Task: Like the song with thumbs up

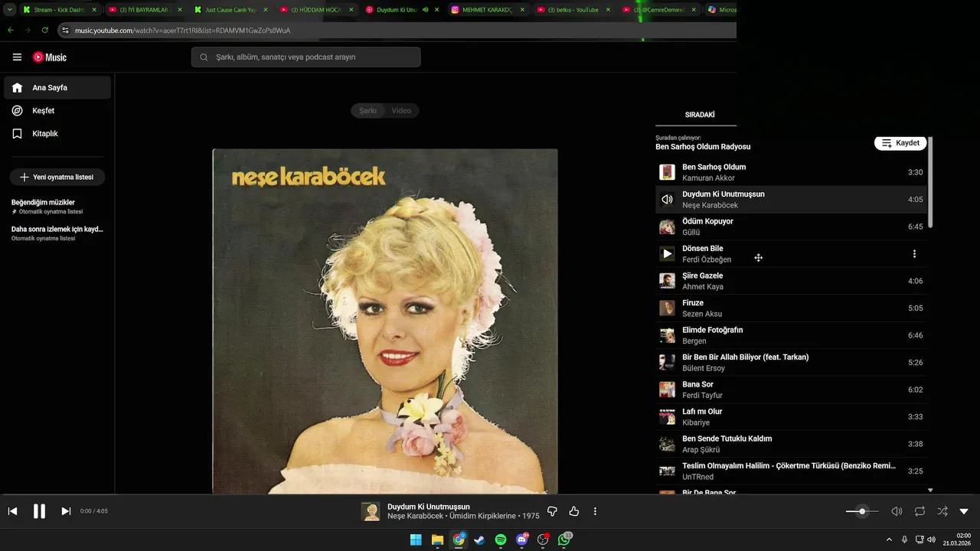Action: (x=574, y=511)
